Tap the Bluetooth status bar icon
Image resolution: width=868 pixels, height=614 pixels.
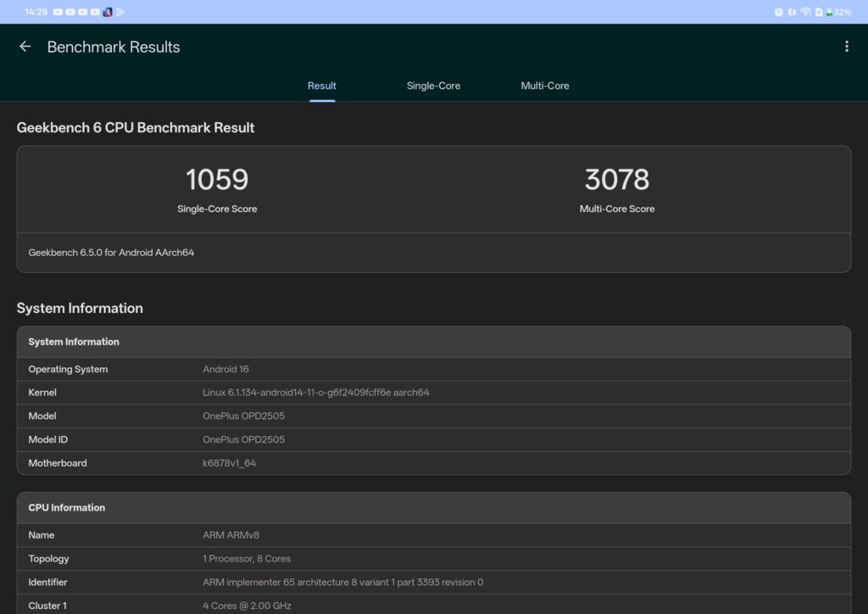791,12
